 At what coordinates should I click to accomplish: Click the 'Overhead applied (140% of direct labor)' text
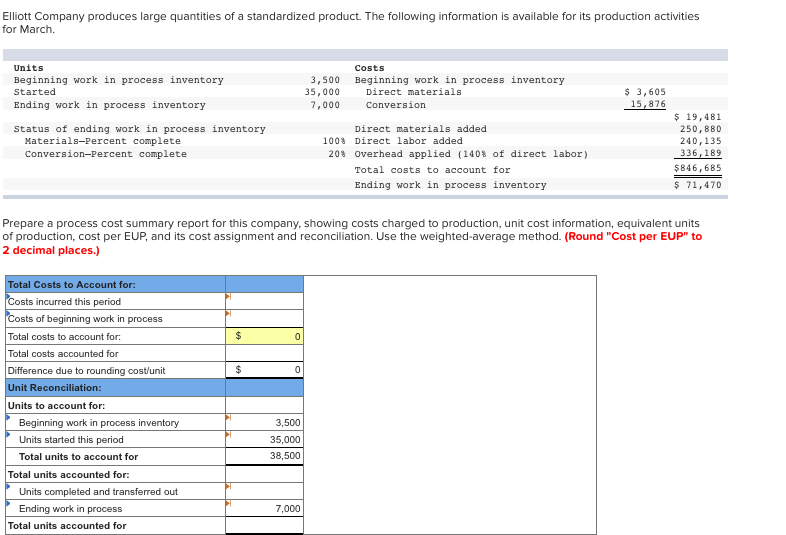(471, 154)
